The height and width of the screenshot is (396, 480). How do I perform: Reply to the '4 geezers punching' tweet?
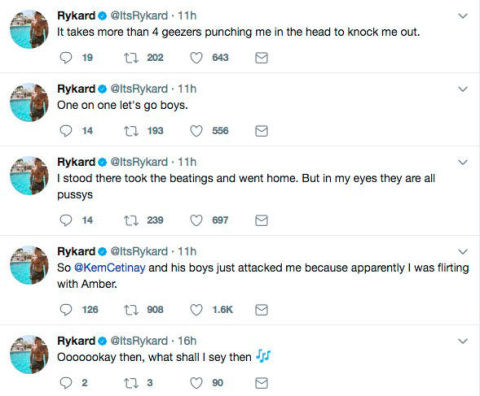(x=66, y=58)
